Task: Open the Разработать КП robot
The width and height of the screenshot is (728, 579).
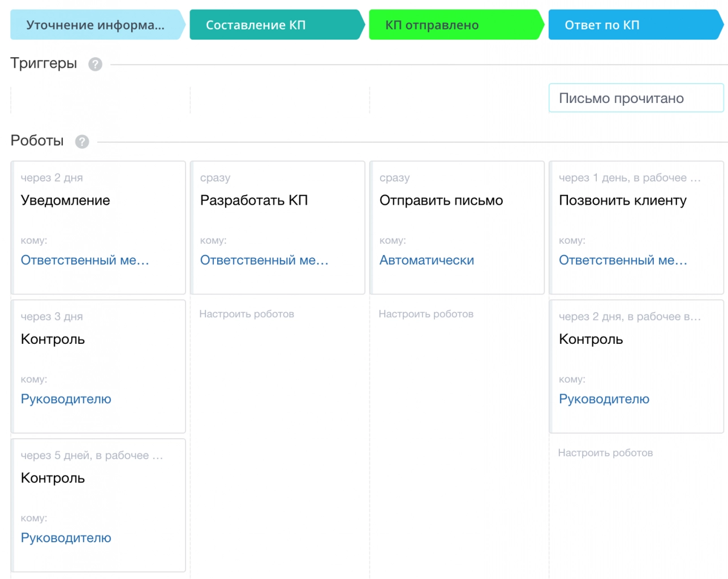Action: 254,200
